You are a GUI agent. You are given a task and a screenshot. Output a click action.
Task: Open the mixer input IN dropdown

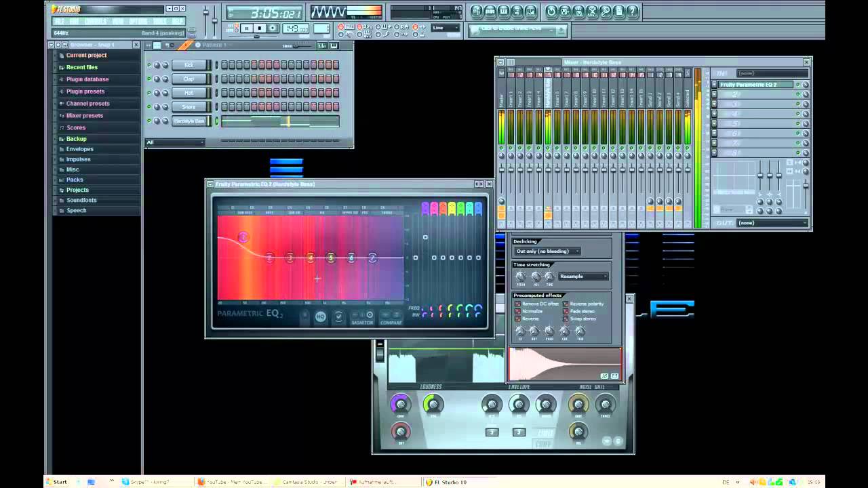772,73
